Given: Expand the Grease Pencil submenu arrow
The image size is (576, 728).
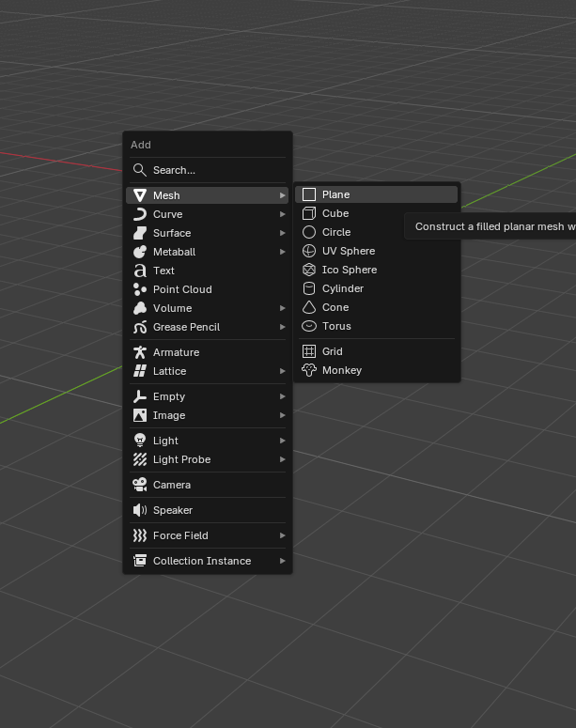Looking at the screenshot, I should [283, 327].
